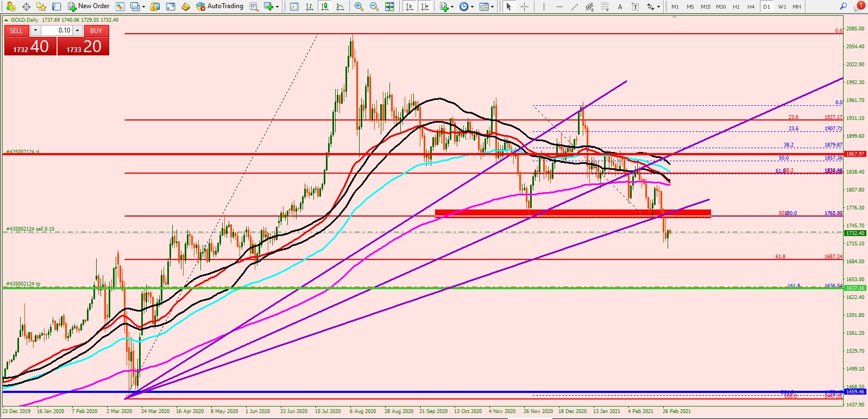Open the accounts/profile icon in toolbar

pos(10,7)
